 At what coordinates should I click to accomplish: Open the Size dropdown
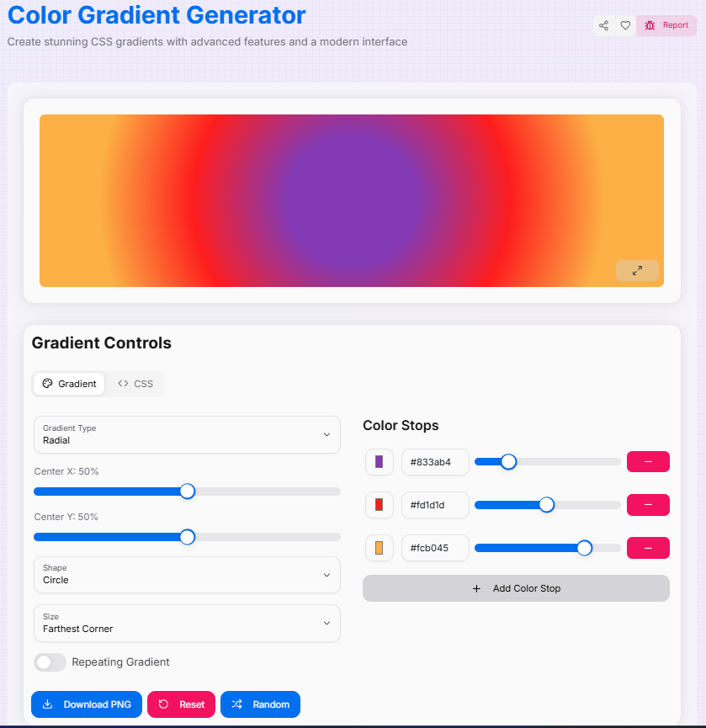[187, 623]
